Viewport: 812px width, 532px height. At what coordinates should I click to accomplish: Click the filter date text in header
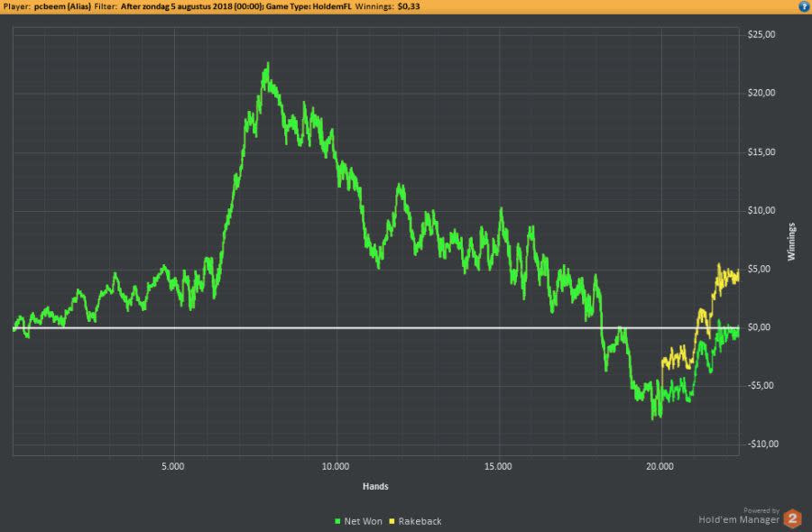coord(190,6)
